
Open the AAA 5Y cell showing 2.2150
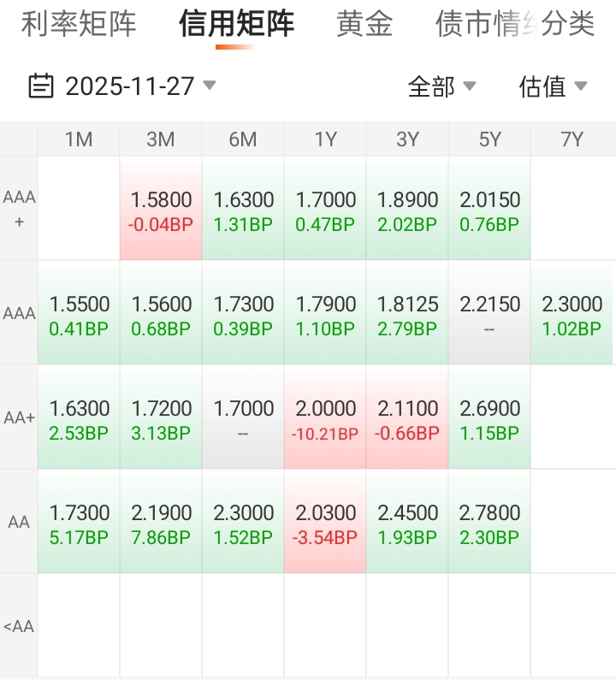point(489,313)
